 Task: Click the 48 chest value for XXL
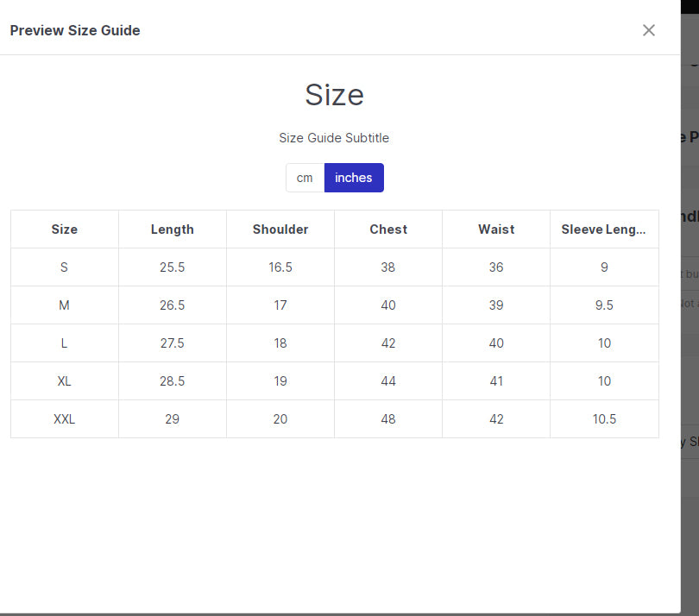pyautogui.click(x=388, y=419)
